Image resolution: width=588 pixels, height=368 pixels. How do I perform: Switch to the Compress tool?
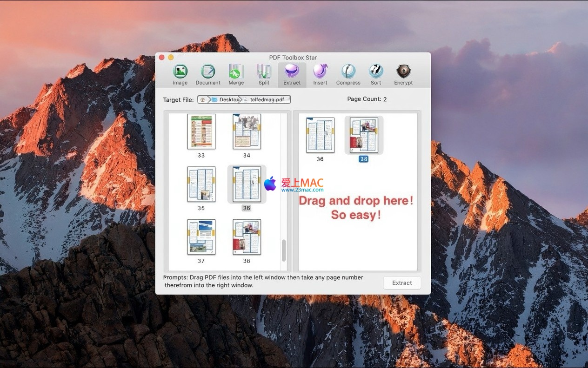pos(348,75)
